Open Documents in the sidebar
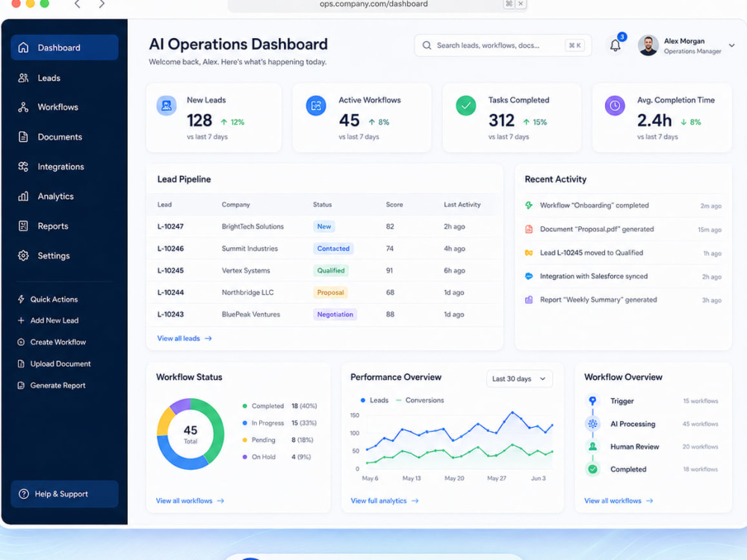The height and width of the screenshot is (560, 747). pyautogui.click(x=64, y=137)
